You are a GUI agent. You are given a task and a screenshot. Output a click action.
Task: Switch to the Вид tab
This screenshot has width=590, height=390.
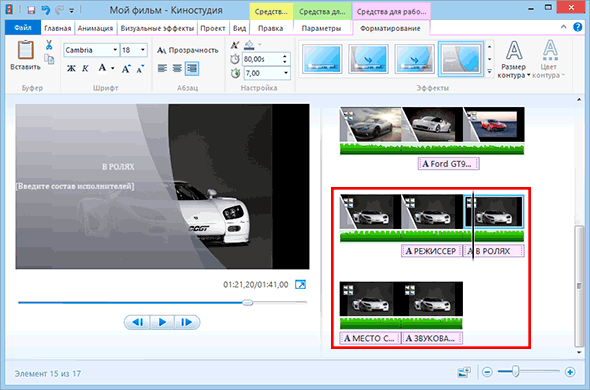click(239, 28)
